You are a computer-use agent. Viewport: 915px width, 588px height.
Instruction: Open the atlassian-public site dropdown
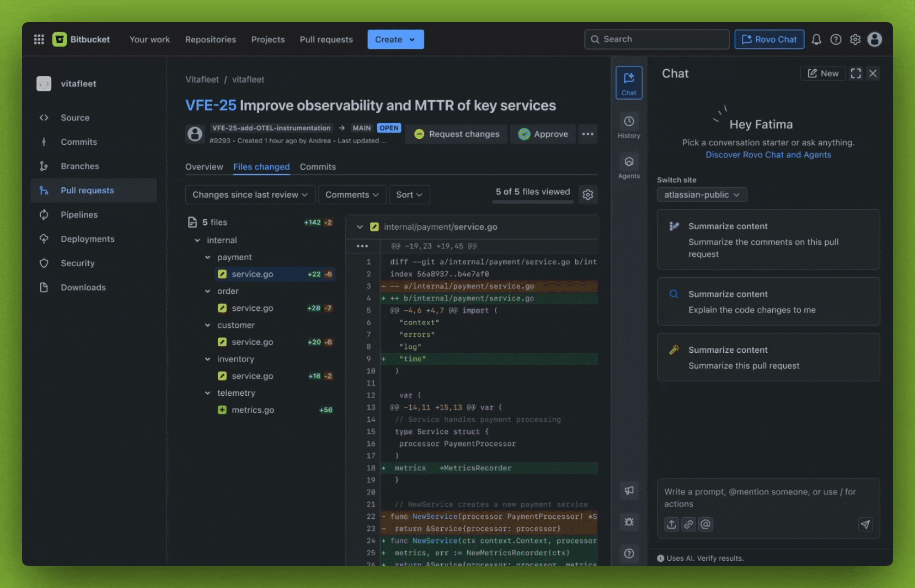[701, 195]
